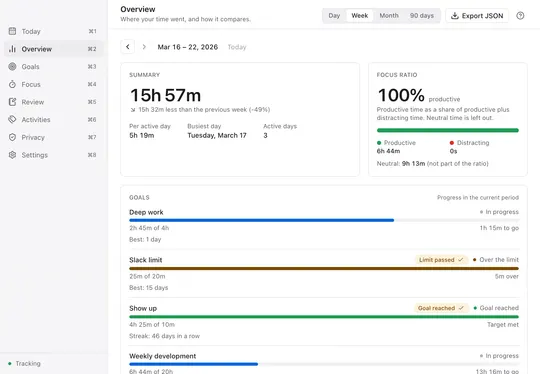
Task: Click the Weekly development progress bar
Action: click(194, 364)
